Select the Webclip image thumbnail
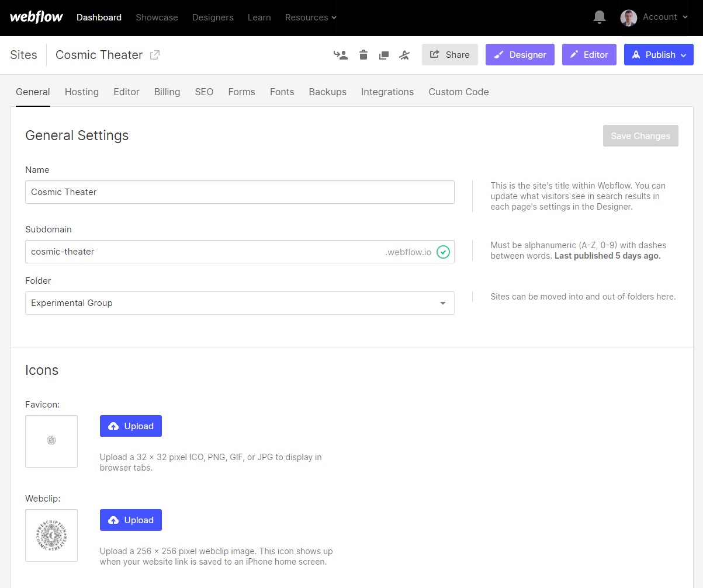Image resolution: width=703 pixels, height=588 pixels. [x=51, y=535]
